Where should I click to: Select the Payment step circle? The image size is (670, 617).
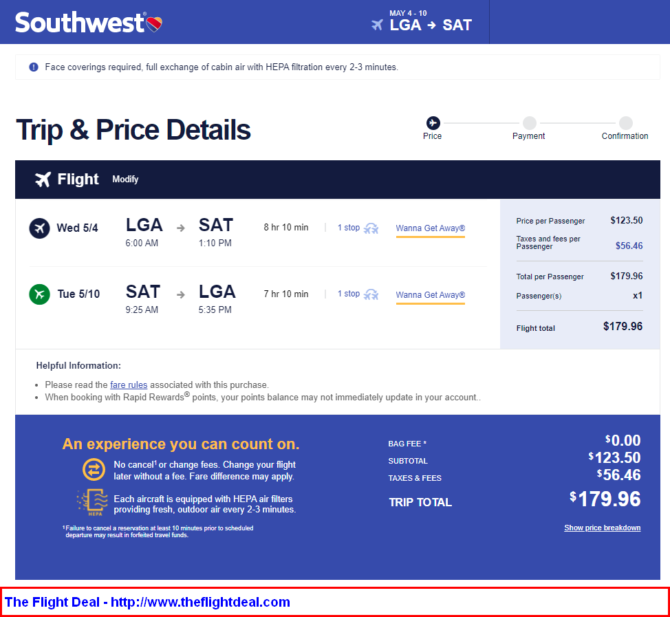tap(529, 123)
